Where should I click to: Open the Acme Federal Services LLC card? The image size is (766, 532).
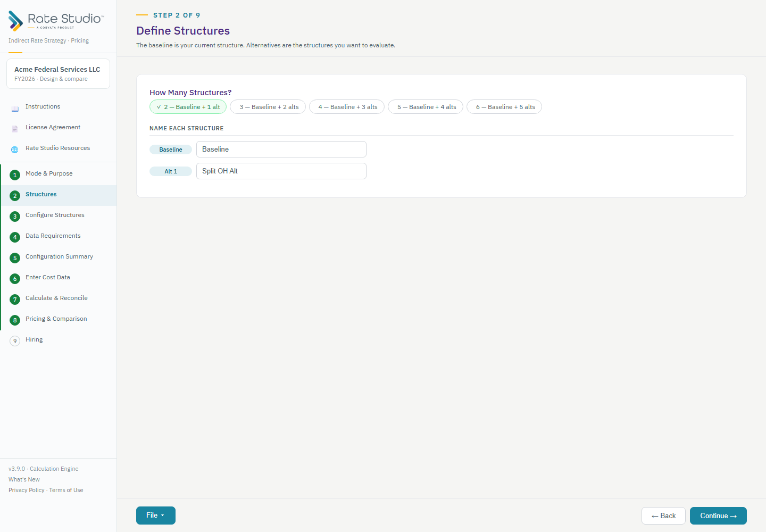(x=58, y=73)
